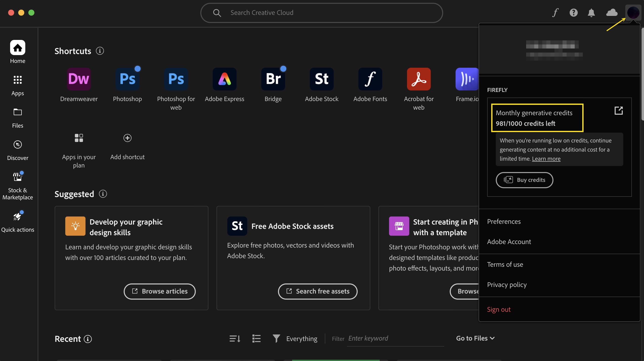
Task: Toggle list view for Recent files
Action: point(256,339)
